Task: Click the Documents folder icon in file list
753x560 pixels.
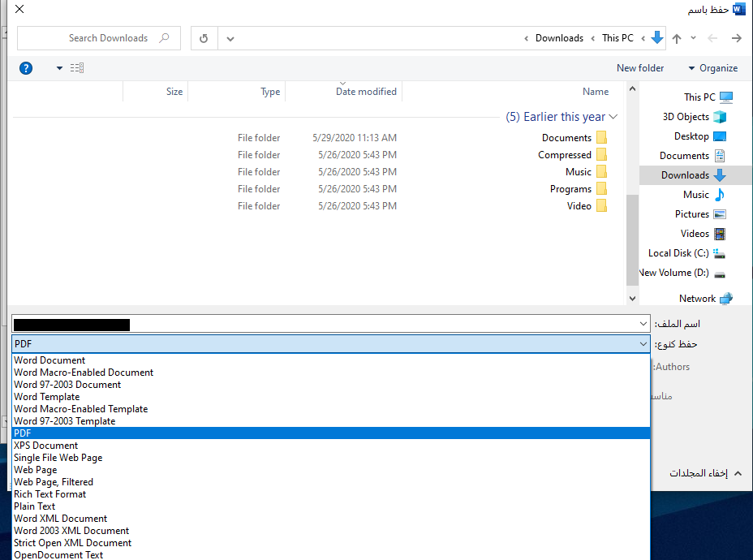Action: click(x=601, y=138)
